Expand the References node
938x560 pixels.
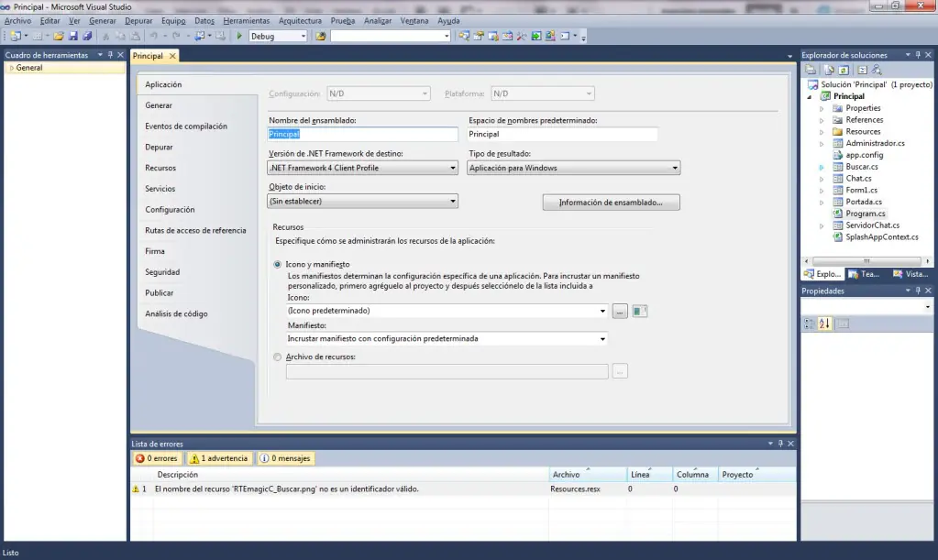tap(822, 120)
